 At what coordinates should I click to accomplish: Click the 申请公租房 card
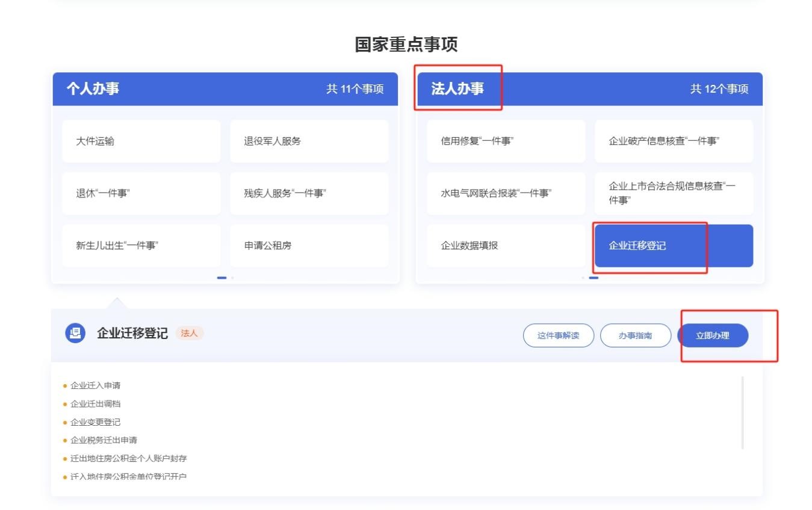click(309, 246)
